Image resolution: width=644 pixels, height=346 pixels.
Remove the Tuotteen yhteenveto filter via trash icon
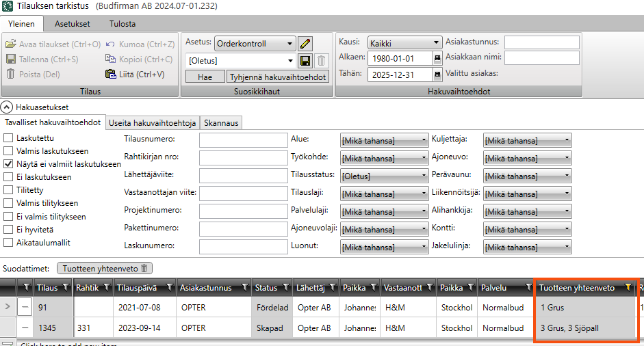click(x=144, y=269)
